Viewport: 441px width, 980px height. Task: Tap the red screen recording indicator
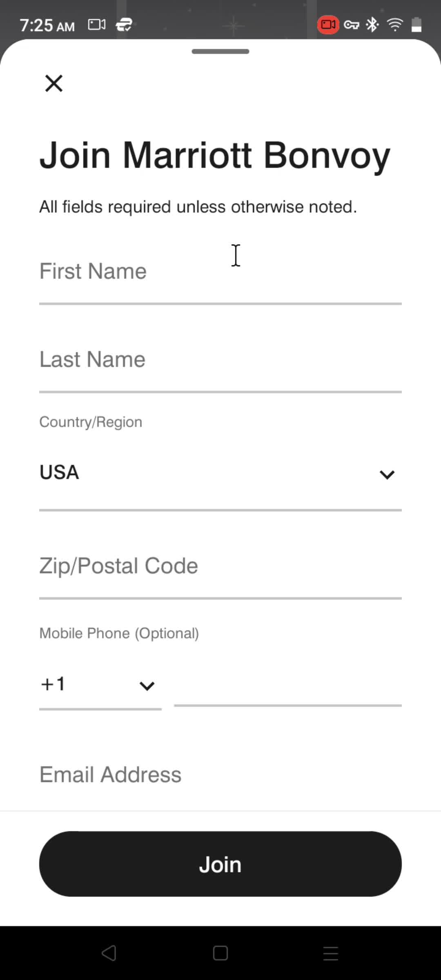pos(328,25)
